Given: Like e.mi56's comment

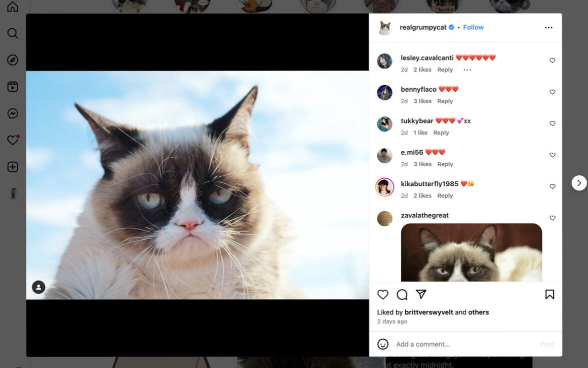Looking at the screenshot, I should 552,155.
